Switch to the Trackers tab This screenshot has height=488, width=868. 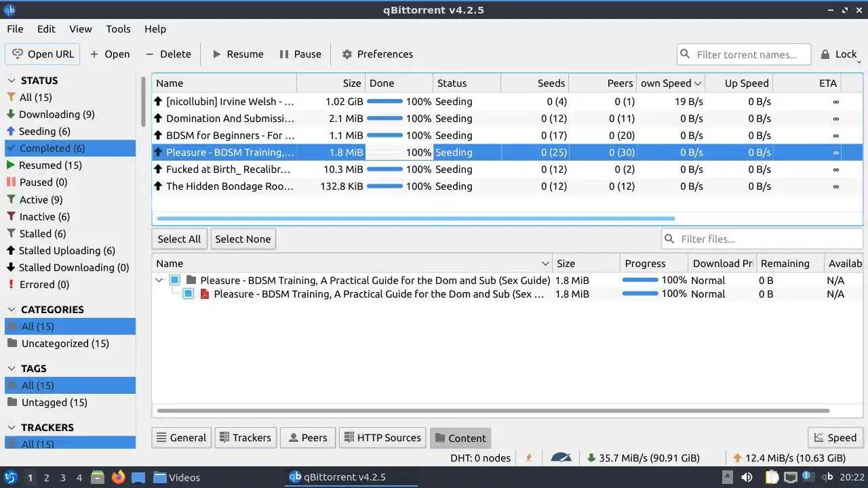[245, 438]
